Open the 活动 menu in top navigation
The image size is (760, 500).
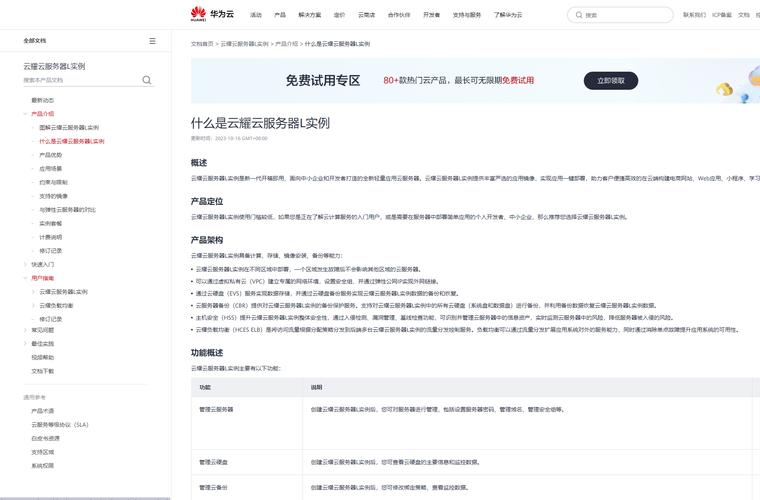coord(255,15)
